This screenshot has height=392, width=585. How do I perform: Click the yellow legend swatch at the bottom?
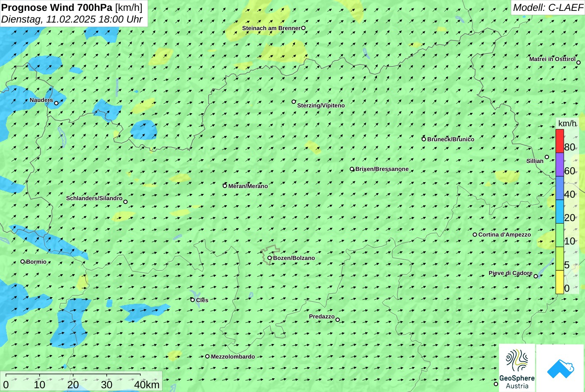(x=560, y=282)
